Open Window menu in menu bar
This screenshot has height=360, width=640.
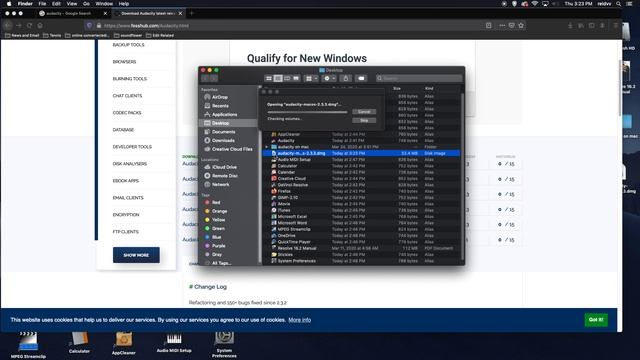click(x=104, y=4)
